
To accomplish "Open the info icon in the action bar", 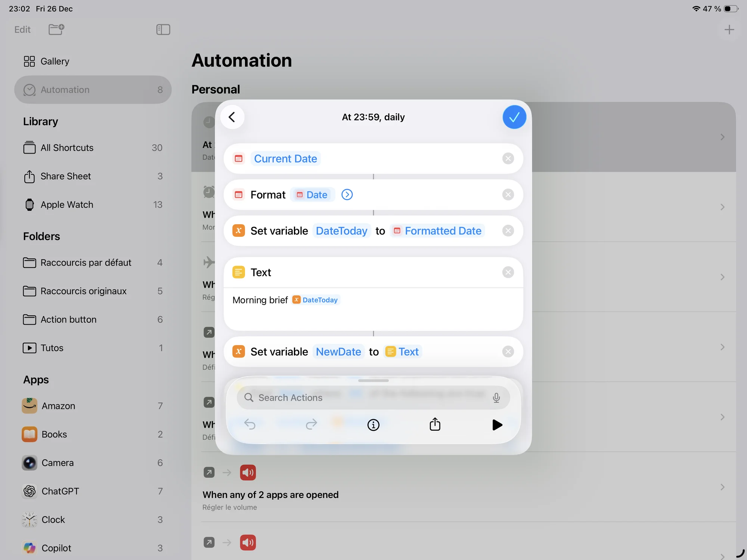I will point(373,425).
